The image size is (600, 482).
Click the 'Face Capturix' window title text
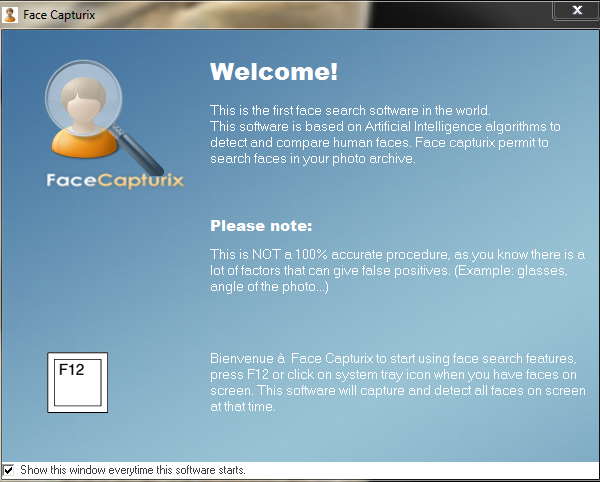[x=59, y=15]
